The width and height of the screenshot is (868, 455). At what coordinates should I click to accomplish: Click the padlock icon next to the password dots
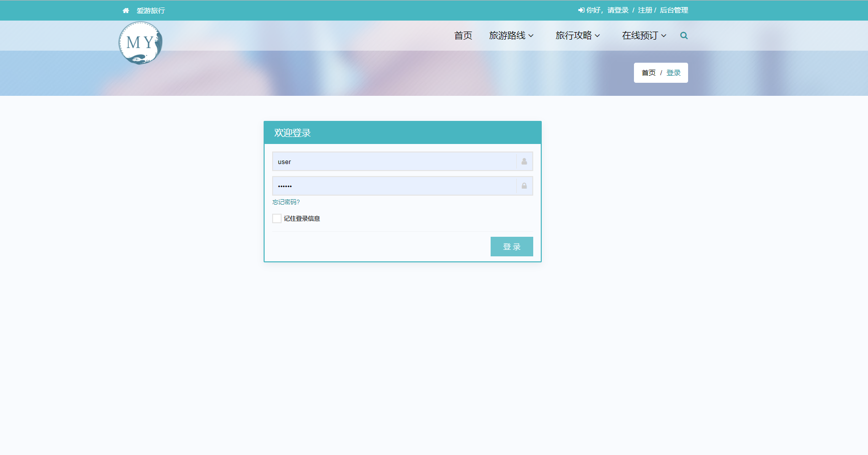[524, 186]
